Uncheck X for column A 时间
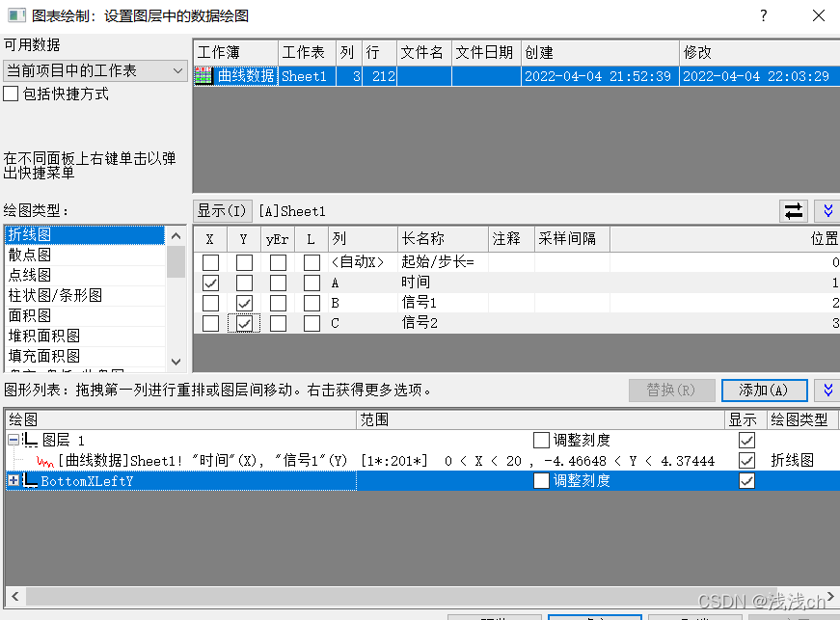The width and height of the screenshot is (840, 620). [210, 283]
